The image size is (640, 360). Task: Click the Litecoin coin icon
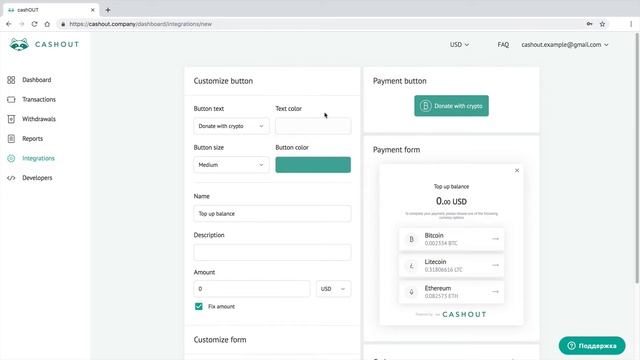[411, 266]
